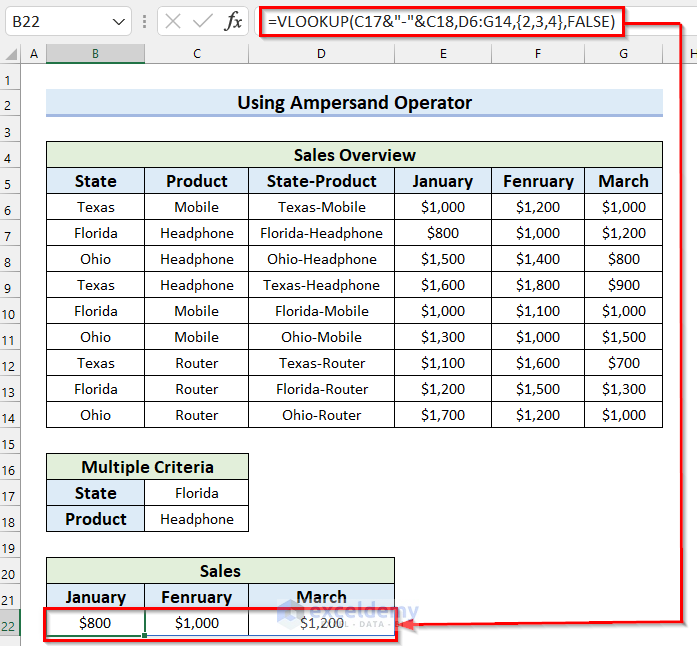The image size is (697, 646).
Task: Click inside the VLOOKUP formula bar
Action: point(441,21)
